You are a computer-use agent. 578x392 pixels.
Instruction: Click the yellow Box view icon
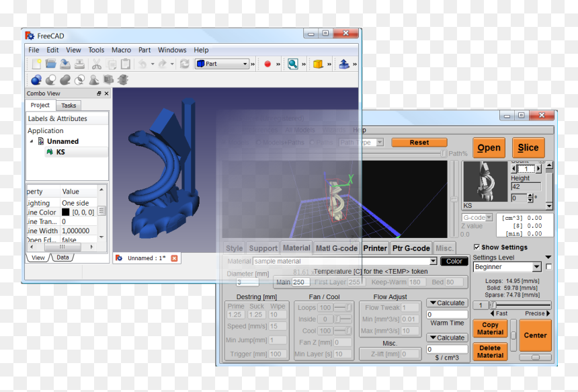pyautogui.click(x=318, y=64)
